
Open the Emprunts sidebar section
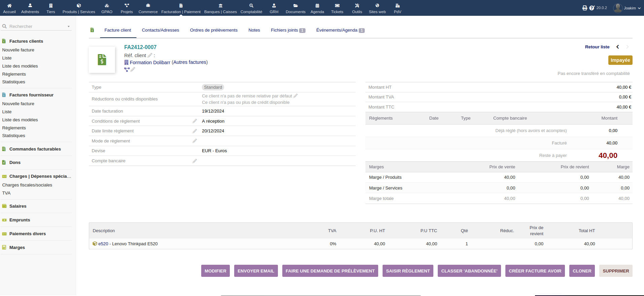pos(20,220)
